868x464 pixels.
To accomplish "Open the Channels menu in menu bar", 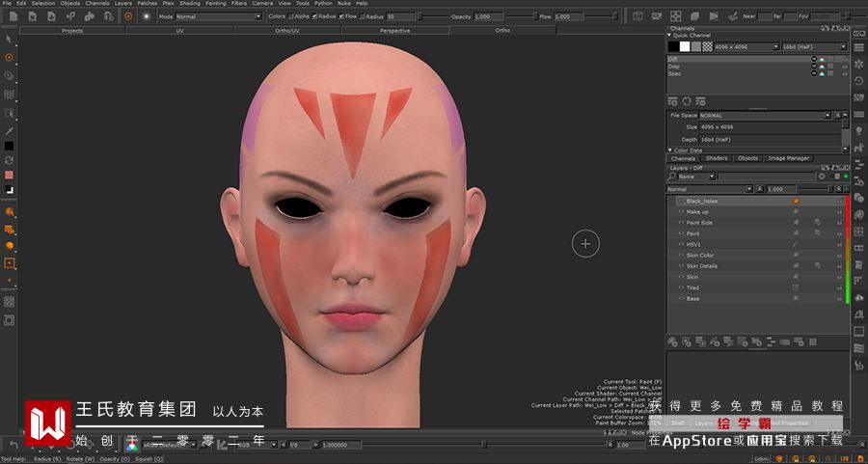I will pyautogui.click(x=96, y=3).
